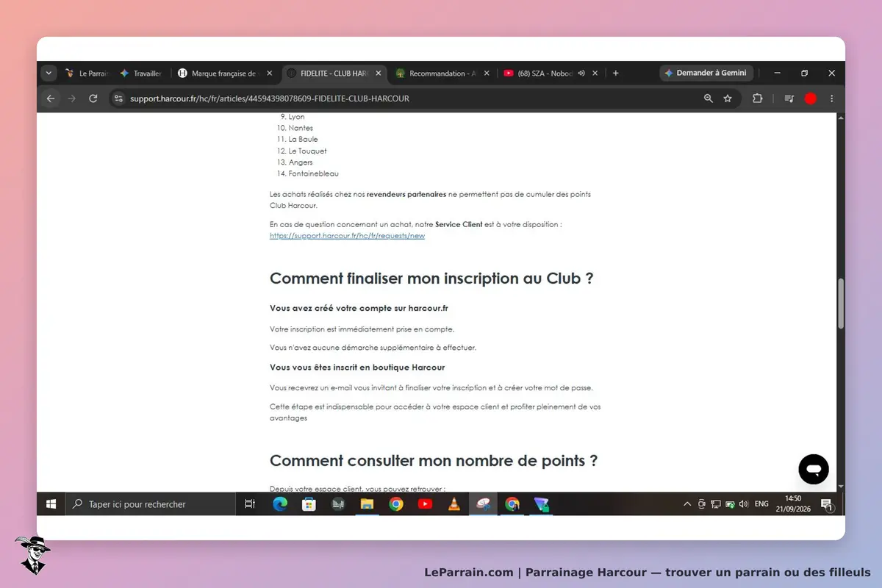Open the volume control in the tray
The width and height of the screenshot is (882, 588).
[x=744, y=504]
